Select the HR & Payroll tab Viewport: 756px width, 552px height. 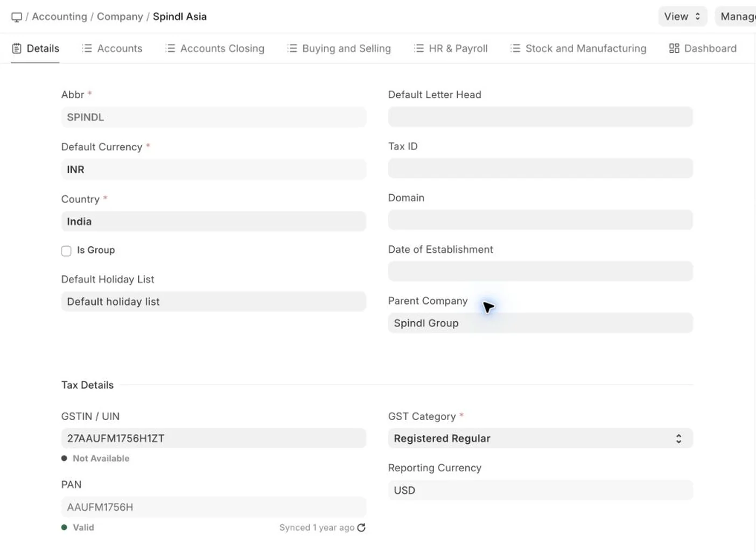pyautogui.click(x=451, y=48)
